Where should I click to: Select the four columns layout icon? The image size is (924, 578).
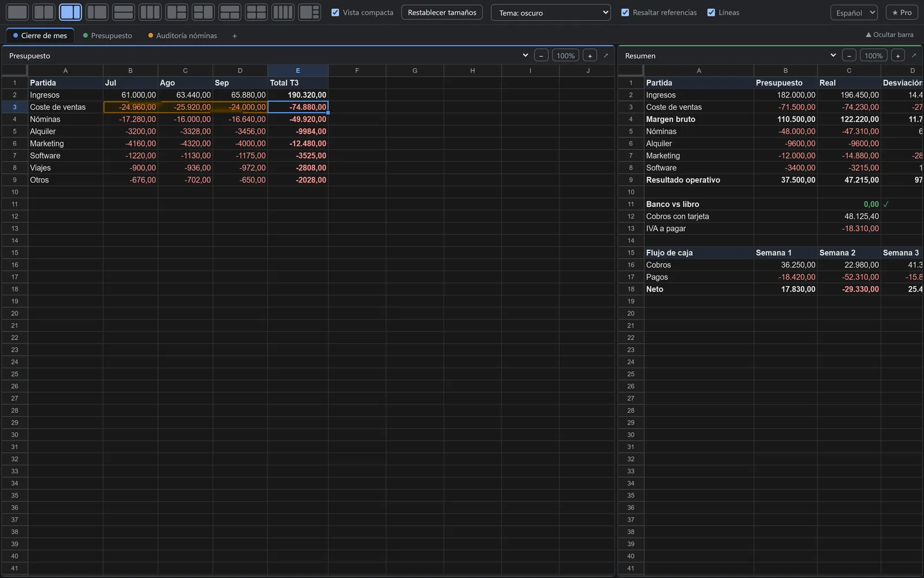point(283,12)
